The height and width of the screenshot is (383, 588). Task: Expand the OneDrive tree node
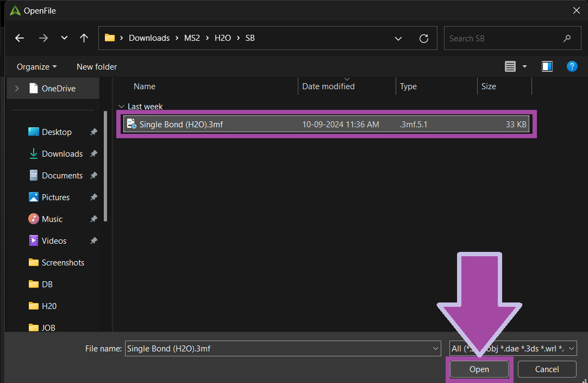(x=17, y=88)
